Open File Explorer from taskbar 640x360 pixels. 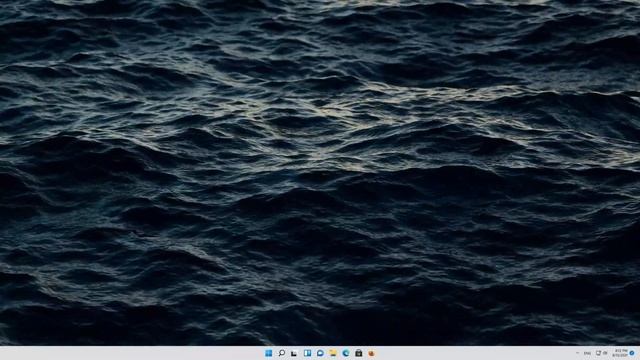tap(333, 353)
